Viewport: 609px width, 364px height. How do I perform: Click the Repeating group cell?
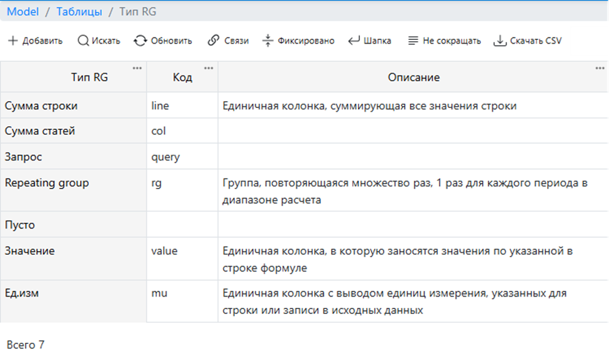click(x=47, y=183)
